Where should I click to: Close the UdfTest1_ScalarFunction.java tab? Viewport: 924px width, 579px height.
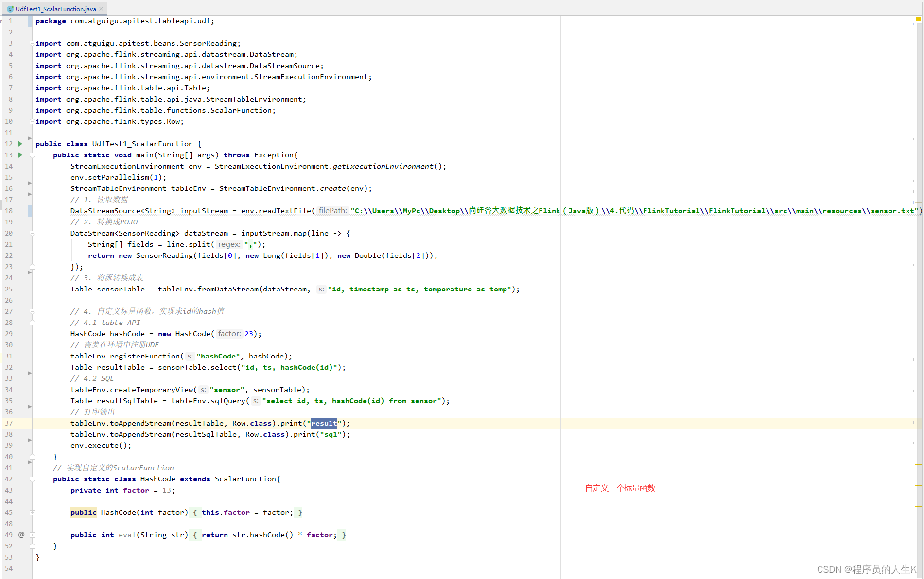click(101, 9)
